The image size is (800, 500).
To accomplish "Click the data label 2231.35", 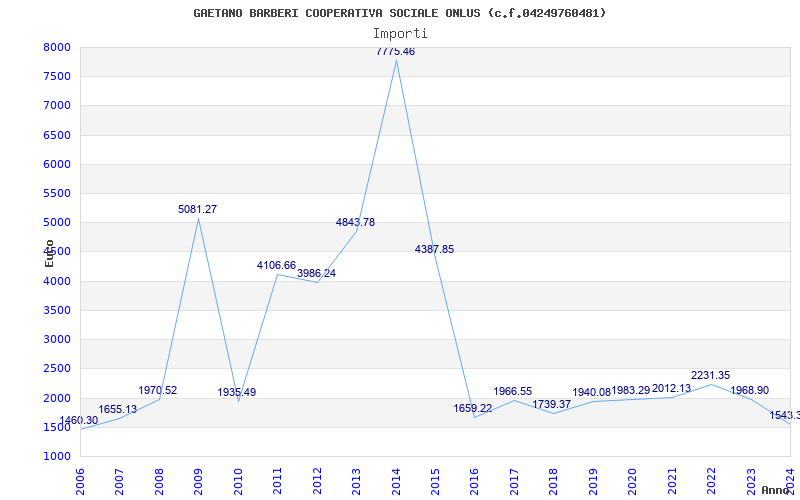I will (711, 376).
